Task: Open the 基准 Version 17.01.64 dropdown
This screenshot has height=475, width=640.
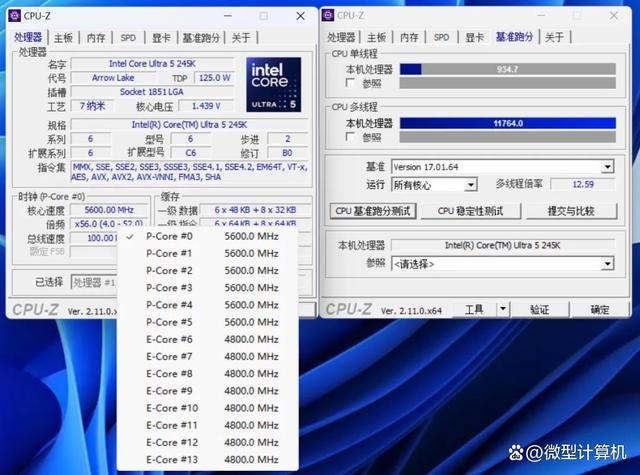Action: coord(607,167)
